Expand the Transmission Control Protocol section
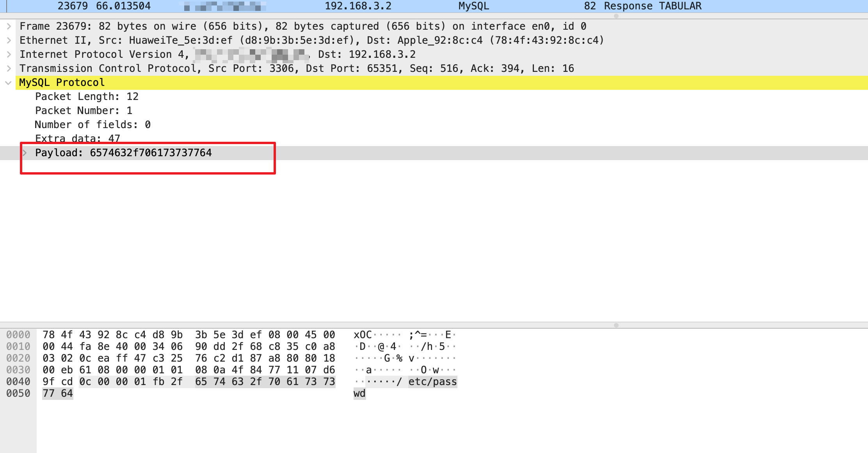Screen dimensions: 868x453 (10, 68)
